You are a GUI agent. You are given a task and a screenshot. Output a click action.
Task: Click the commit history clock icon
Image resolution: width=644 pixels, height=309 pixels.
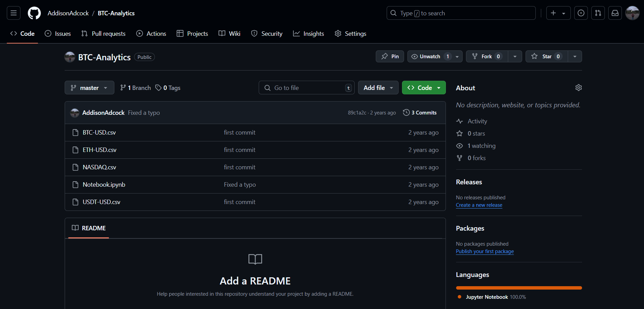406,112
